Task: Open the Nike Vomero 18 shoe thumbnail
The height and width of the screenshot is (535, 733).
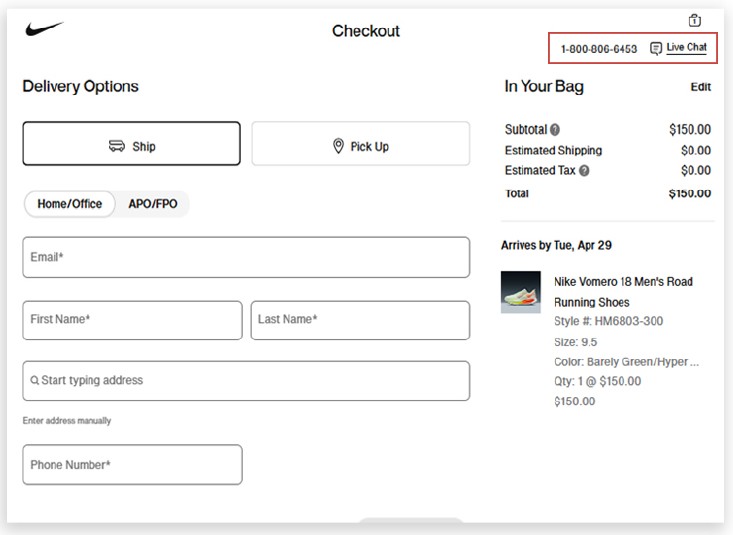Action: pos(521,292)
